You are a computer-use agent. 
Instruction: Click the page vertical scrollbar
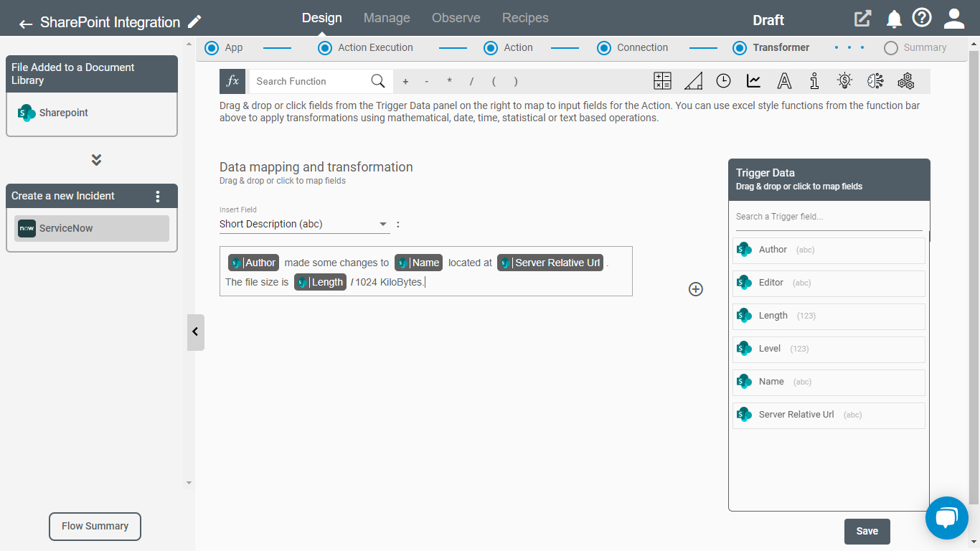(974, 276)
